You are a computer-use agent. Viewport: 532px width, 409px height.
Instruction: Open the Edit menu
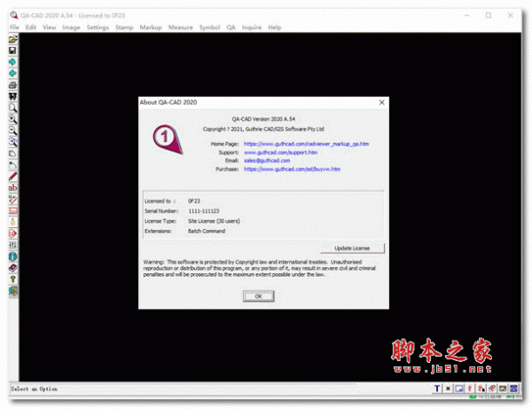[x=31, y=28]
